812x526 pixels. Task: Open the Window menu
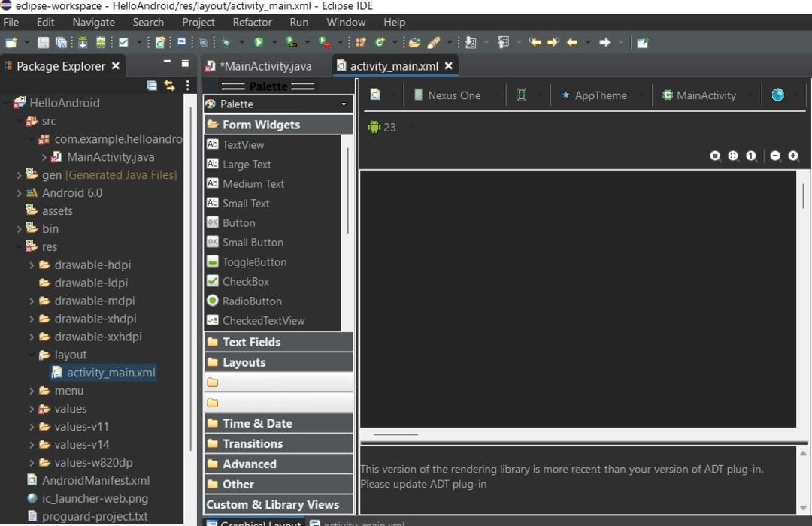[346, 23]
